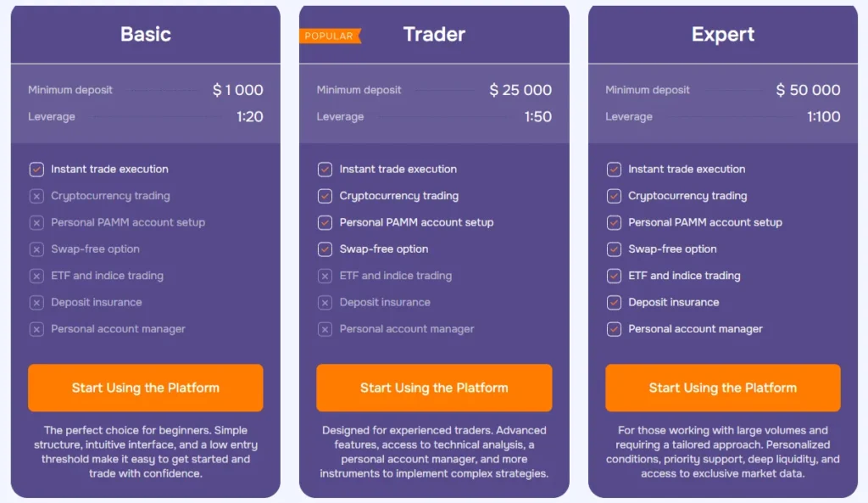
Task: Click the X icon next to Basic Deposit insurance
Action: pyautogui.click(x=36, y=303)
